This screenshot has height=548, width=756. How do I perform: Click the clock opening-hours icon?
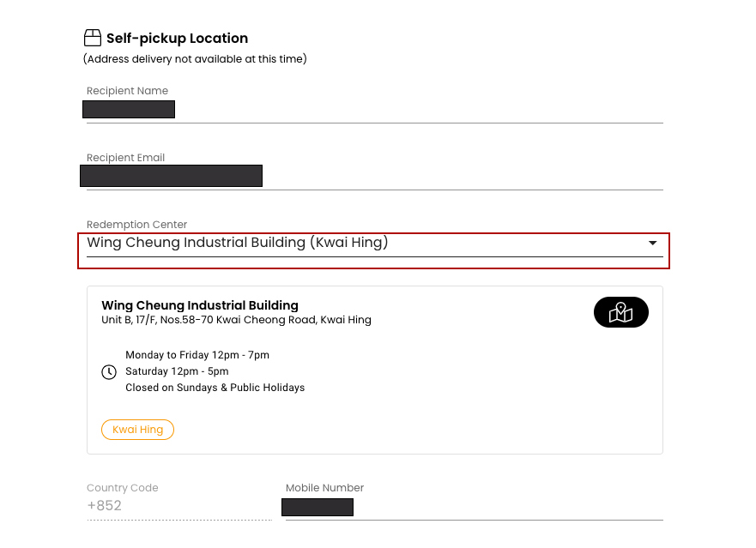[109, 371]
